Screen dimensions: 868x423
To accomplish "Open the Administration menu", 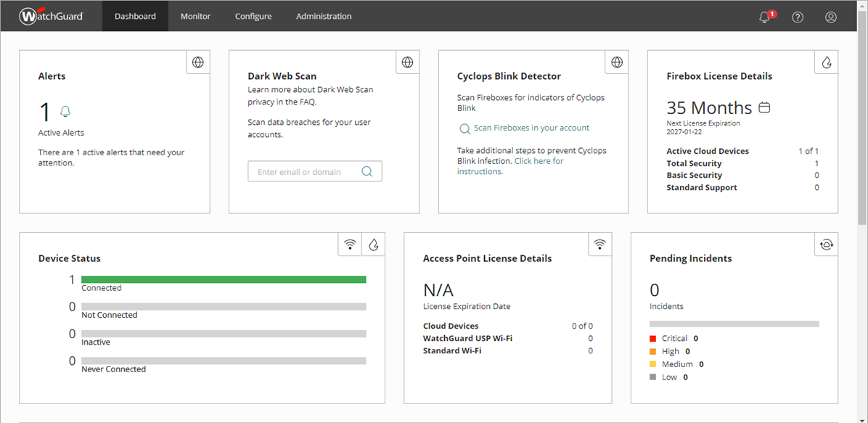I will 324,15.
